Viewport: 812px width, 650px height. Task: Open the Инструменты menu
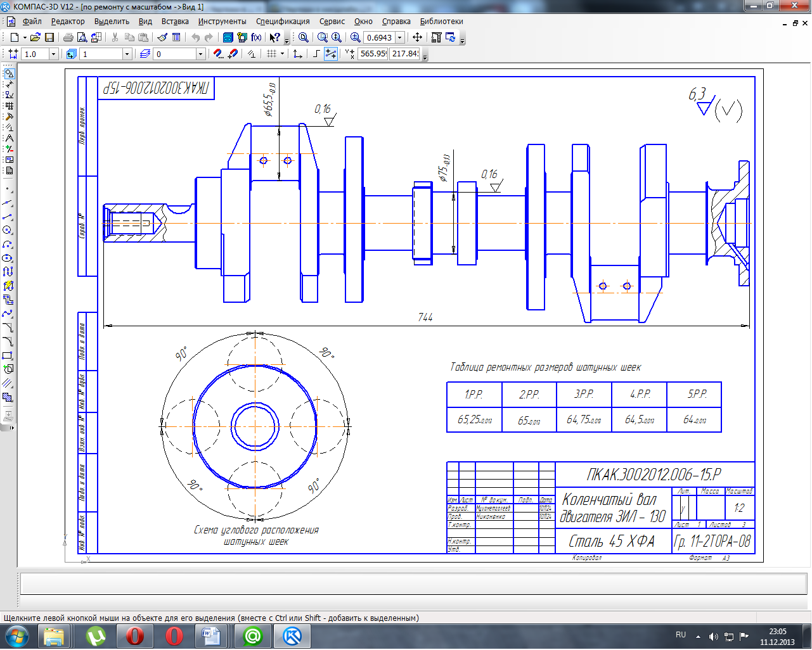tap(222, 21)
